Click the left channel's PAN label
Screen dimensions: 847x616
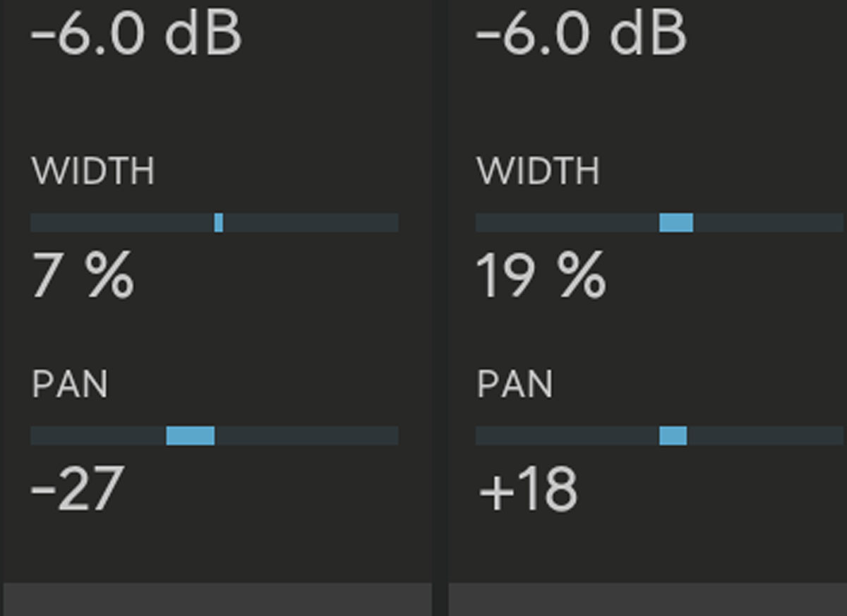click(x=69, y=385)
